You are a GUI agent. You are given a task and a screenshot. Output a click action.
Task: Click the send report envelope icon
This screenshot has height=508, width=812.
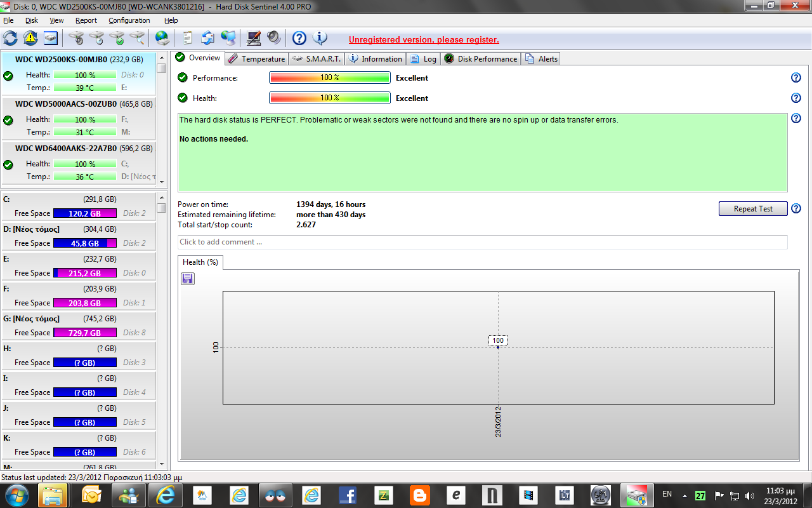pyautogui.click(x=208, y=37)
